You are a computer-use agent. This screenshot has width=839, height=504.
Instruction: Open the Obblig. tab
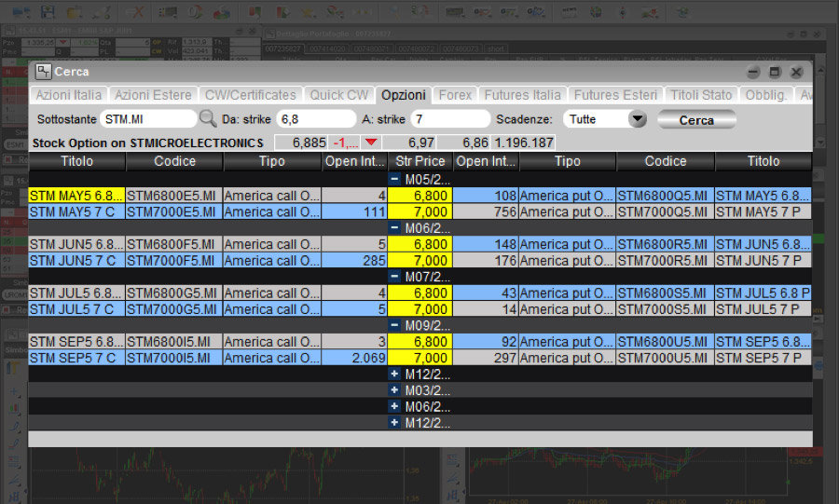coord(765,95)
